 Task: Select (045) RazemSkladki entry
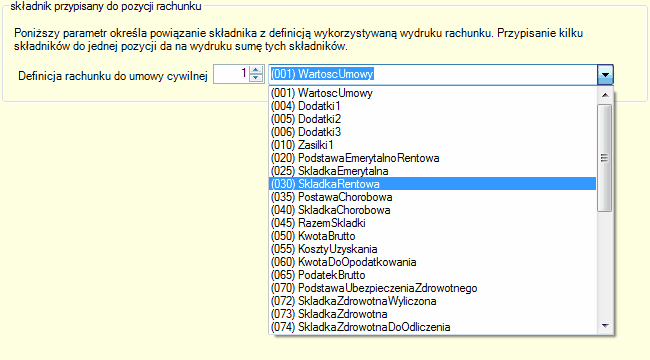pos(432,223)
